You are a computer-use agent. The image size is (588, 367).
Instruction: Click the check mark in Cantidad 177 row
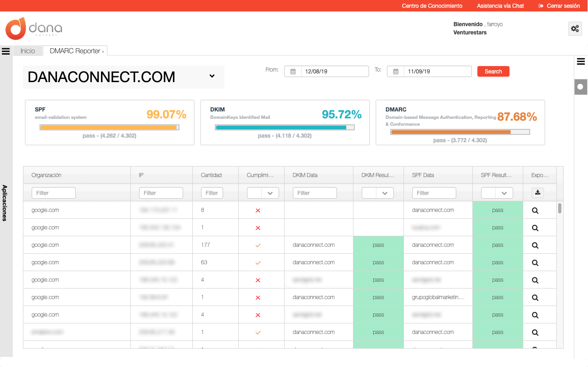[258, 245]
